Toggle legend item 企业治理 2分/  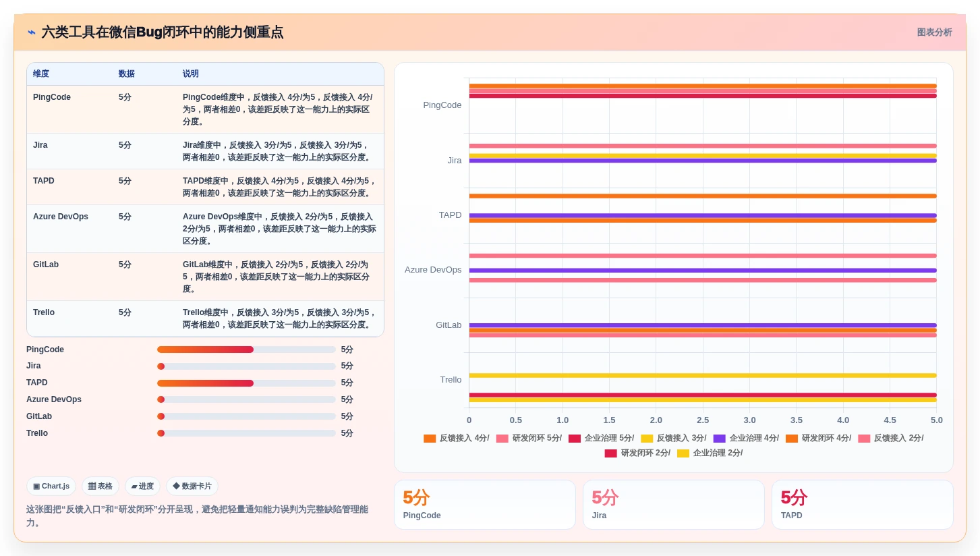pyautogui.click(x=710, y=453)
